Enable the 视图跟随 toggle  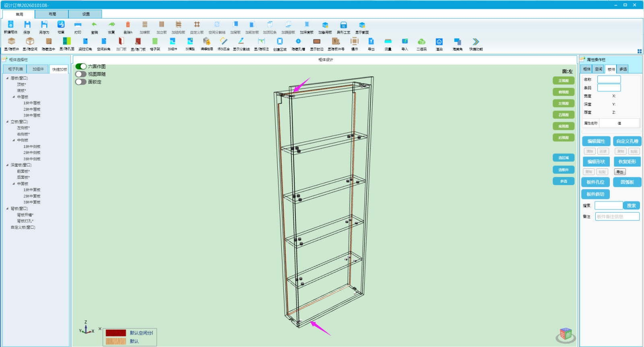[81, 74]
